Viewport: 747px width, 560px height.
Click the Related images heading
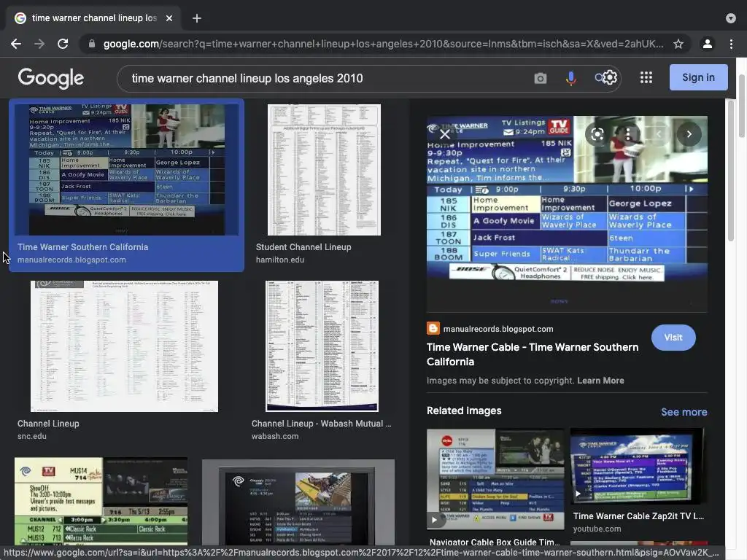464,411
